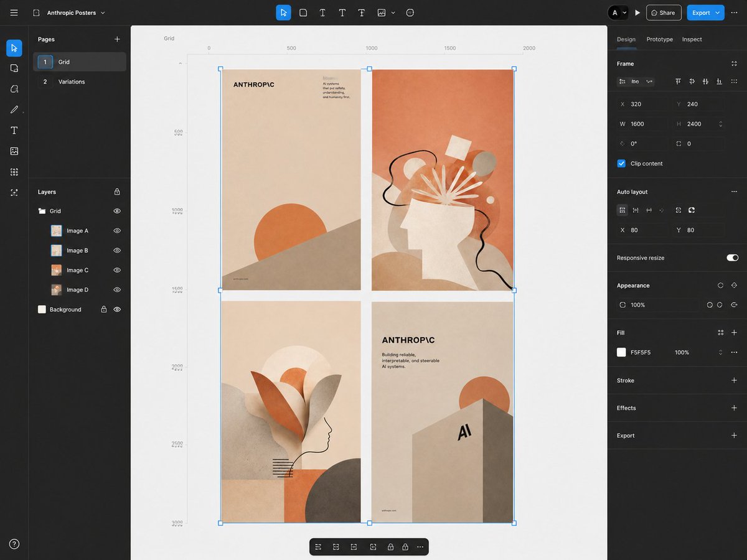Open the comment tool in top toolbar
Screen dimensions: 747x560
pos(410,12)
